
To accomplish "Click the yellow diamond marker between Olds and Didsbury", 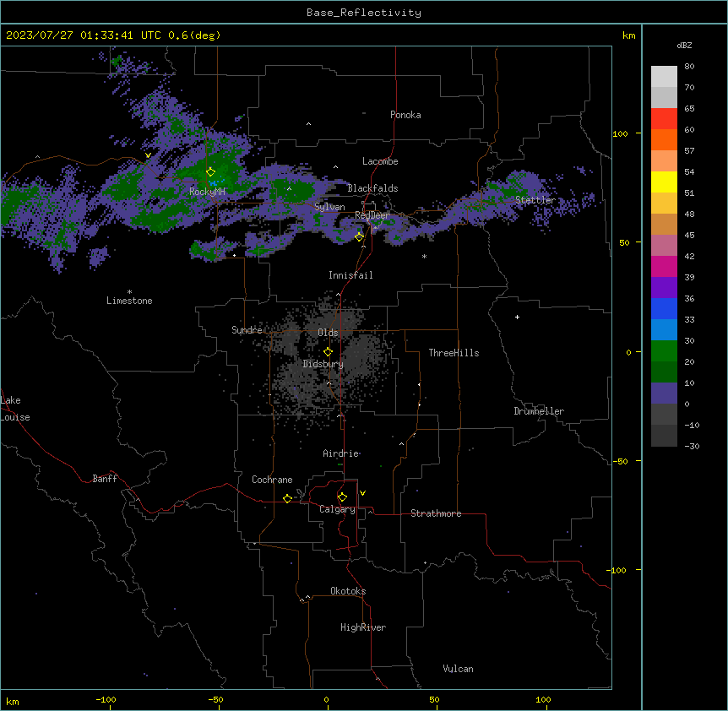I will pyautogui.click(x=329, y=352).
